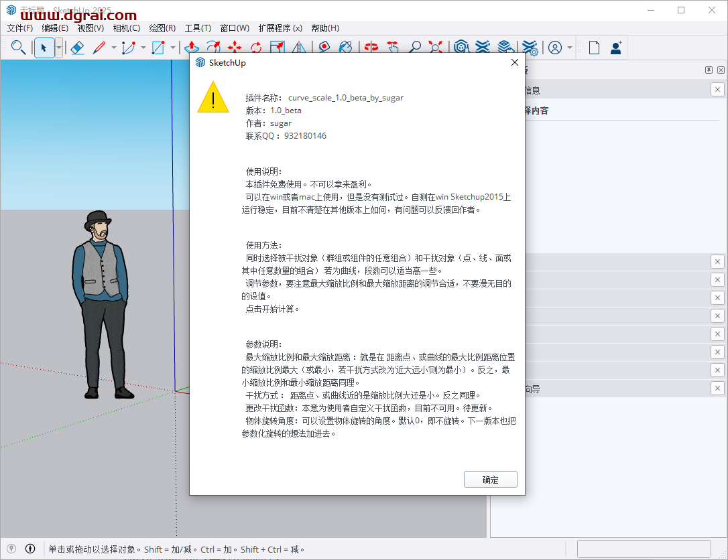Click the QQ number 932180146

305,136
